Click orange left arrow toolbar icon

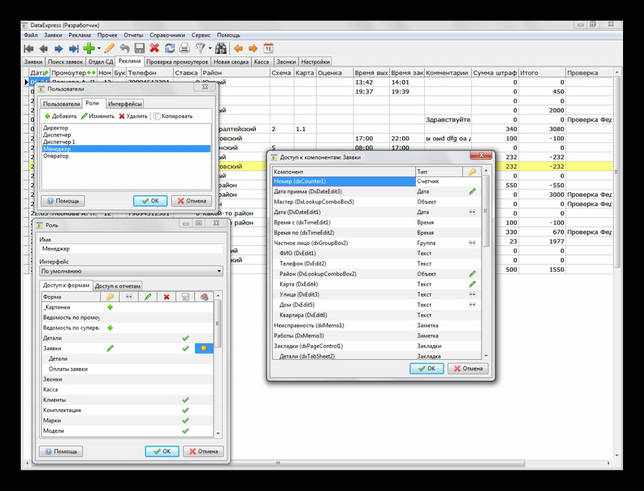238,48
